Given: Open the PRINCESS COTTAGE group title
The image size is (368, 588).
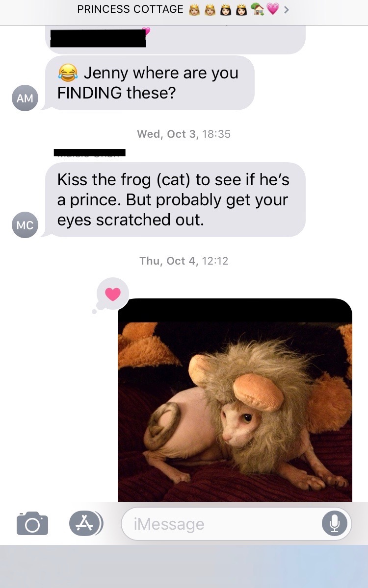Looking at the screenshot, I should pyautogui.click(x=130, y=9).
